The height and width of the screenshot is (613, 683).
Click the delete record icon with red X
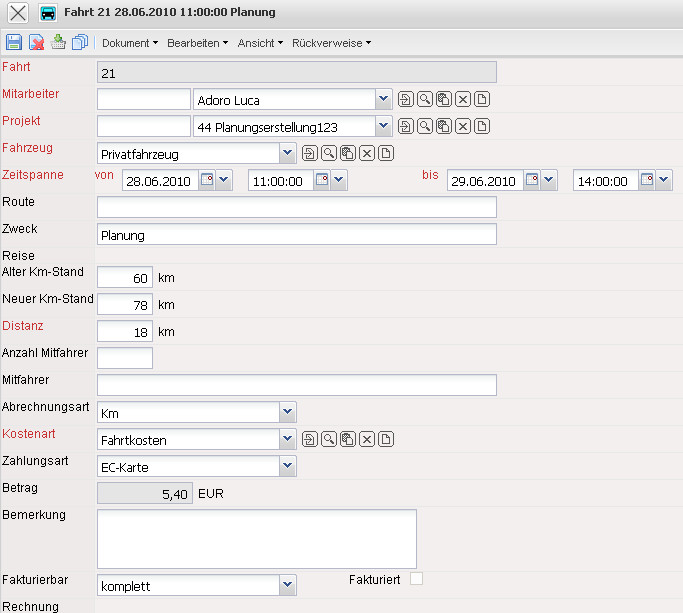(x=36, y=43)
